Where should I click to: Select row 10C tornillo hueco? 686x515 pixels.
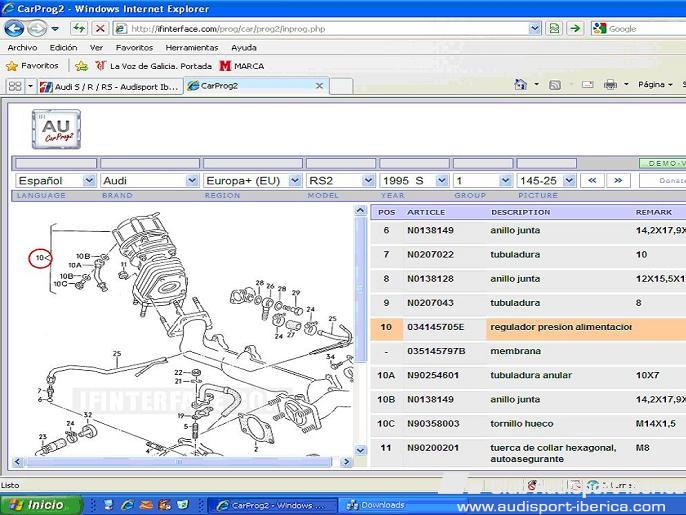pos(528,424)
